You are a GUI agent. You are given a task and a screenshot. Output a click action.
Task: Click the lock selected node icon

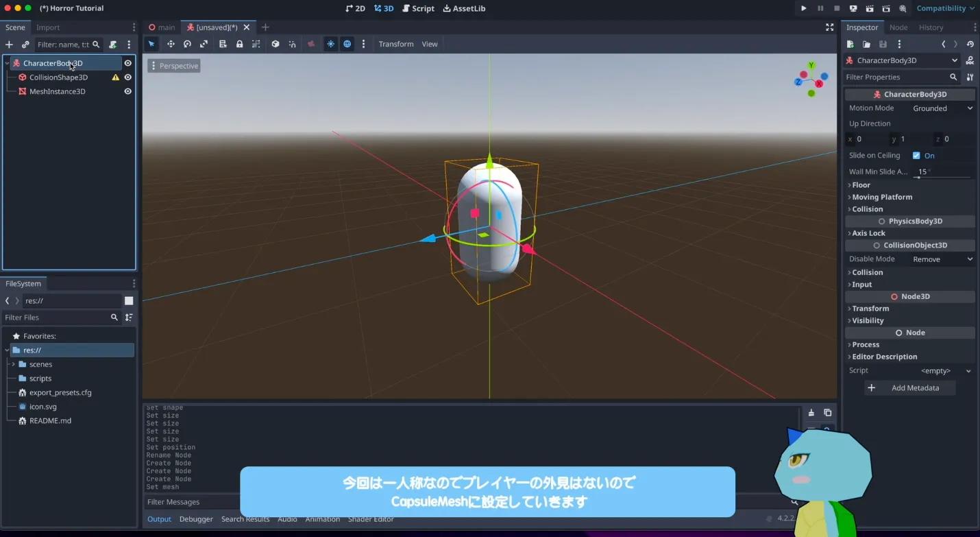coord(239,44)
